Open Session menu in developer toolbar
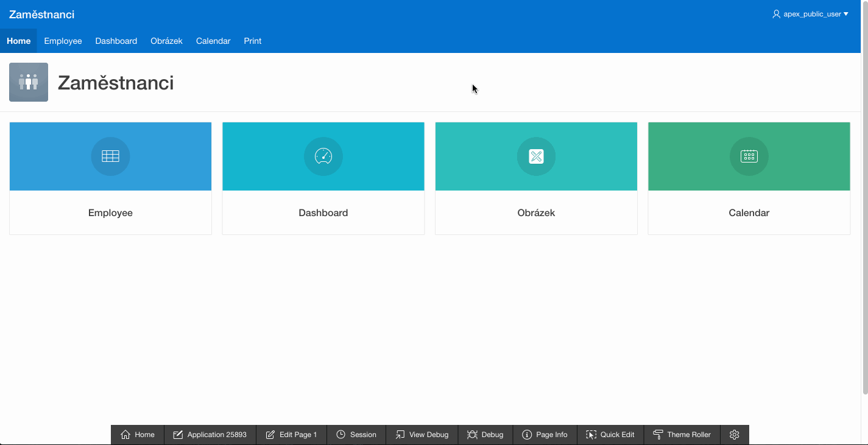Viewport: 868px width, 445px height. (x=356, y=435)
